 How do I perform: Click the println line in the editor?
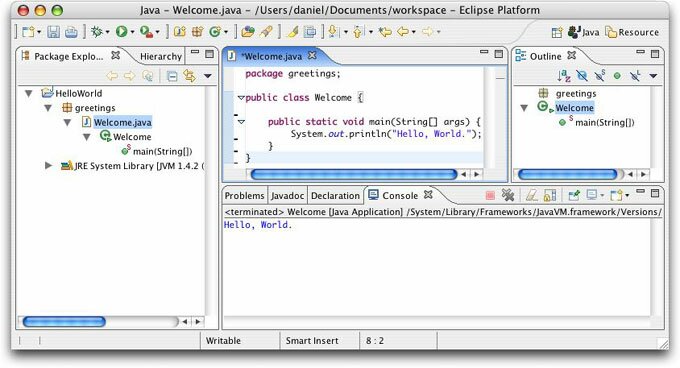[386, 134]
